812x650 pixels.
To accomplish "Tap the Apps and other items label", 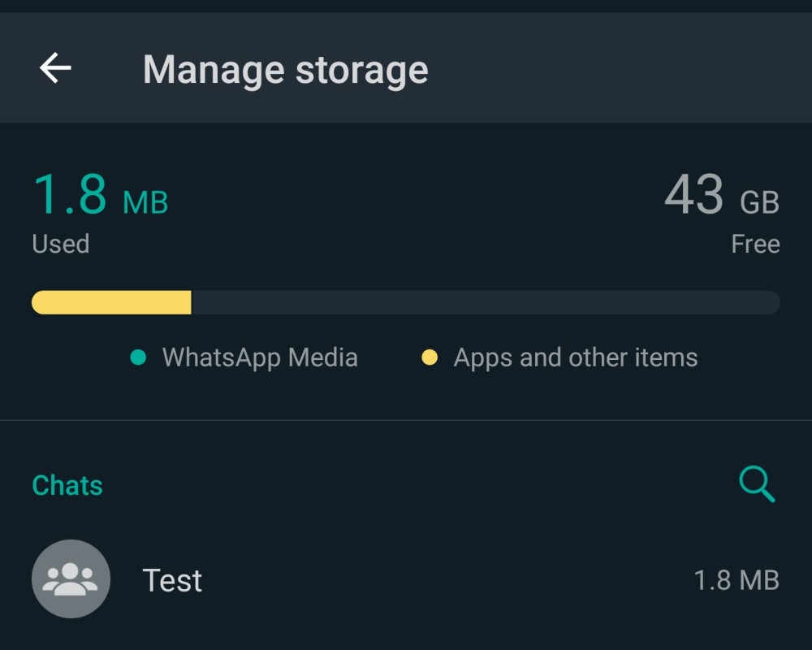I will click(x=576, y=357).
